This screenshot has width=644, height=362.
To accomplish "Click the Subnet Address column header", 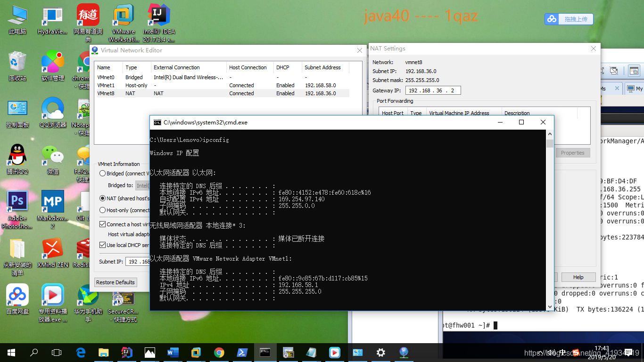I will (325, 67).
